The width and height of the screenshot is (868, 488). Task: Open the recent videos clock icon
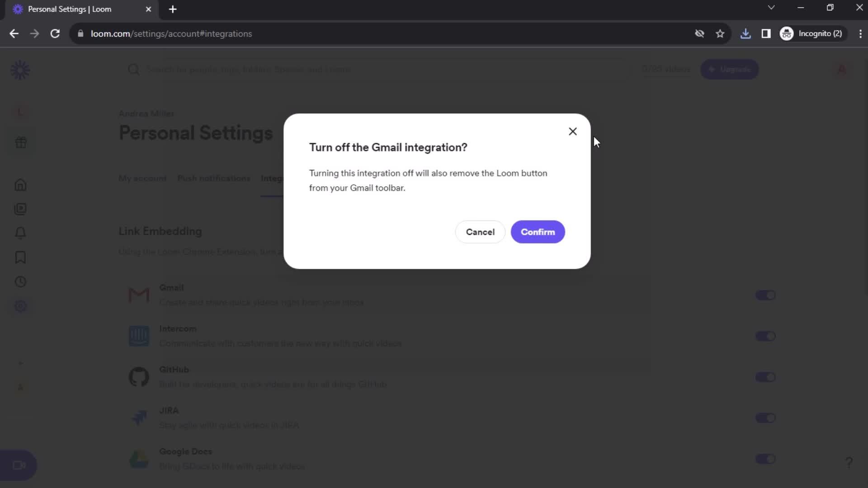coord(20,282)
